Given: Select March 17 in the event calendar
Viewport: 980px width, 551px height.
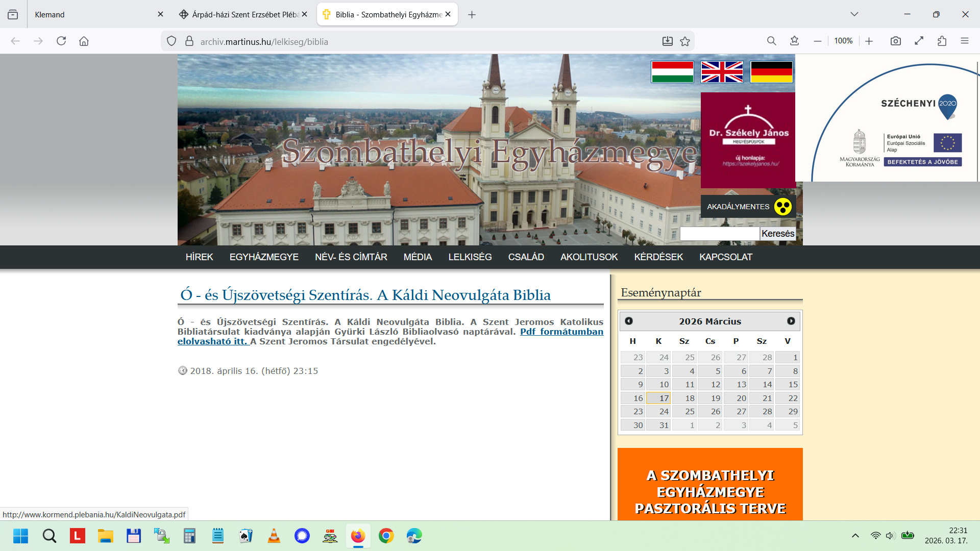Looking at the screenshot, I should pyautogui.click(x=658, y=398).
